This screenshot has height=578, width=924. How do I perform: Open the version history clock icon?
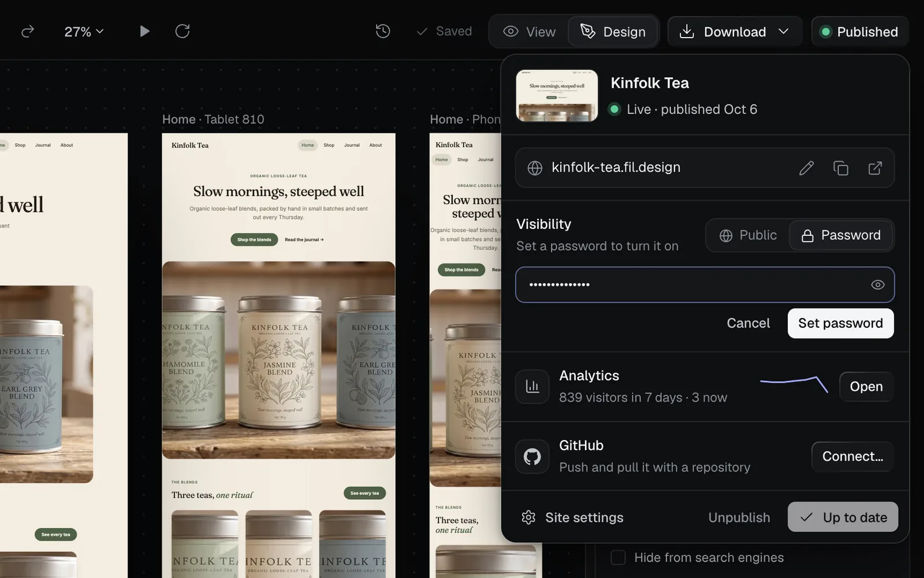(x=383, y=31)
